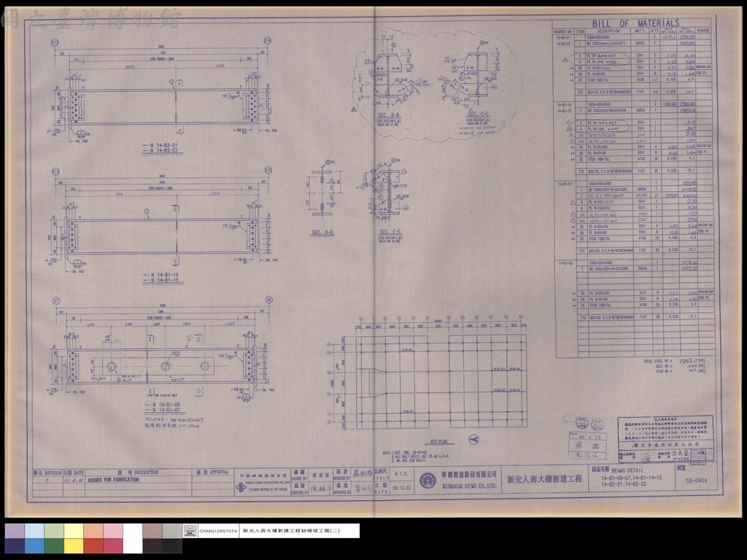Click the K.M.G. approval stamp text
Image resolution: width=747 pixels, height=560 pixels.
(586, 455)
